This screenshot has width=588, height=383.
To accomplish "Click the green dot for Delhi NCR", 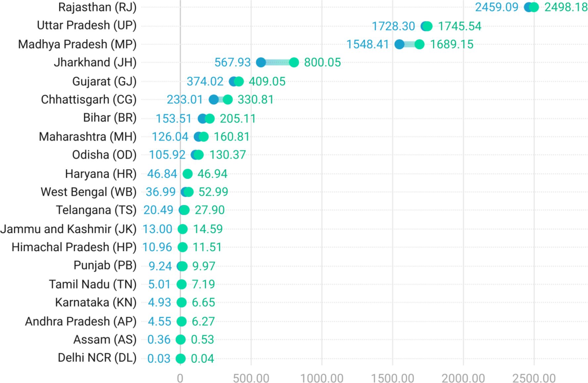I will pyautogui.click(x=180, y=359).
